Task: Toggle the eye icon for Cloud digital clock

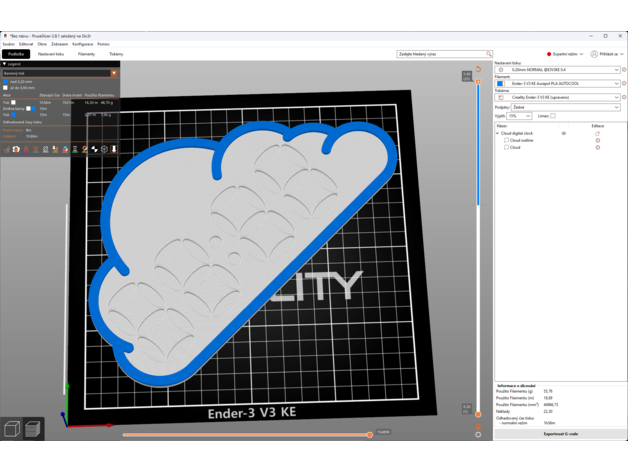Action: tap(564, 133)
